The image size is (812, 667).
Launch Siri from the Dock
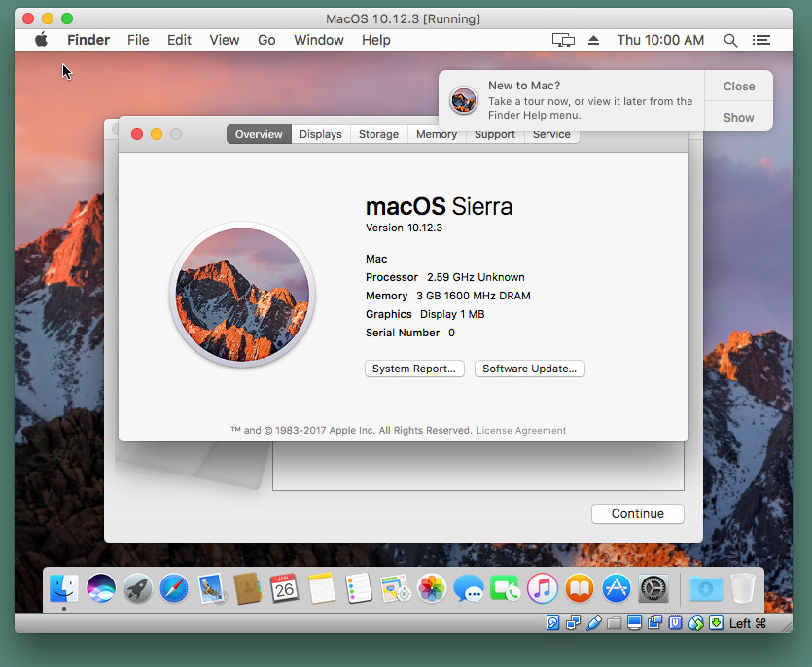[101, 589]
